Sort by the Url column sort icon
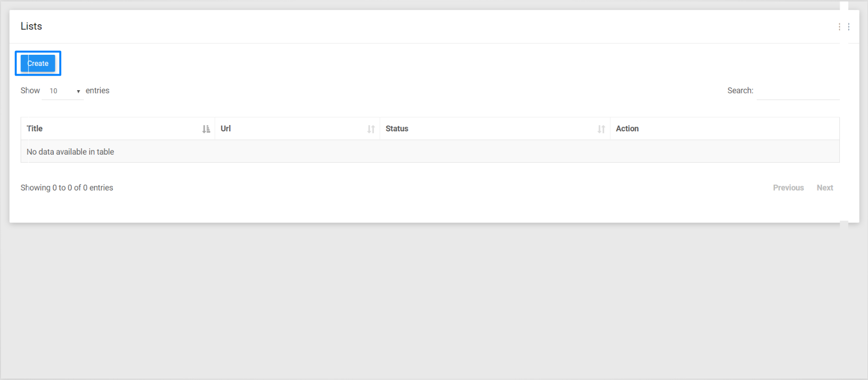This screenshot has width=868, height=380. click(x=371, y=129)
